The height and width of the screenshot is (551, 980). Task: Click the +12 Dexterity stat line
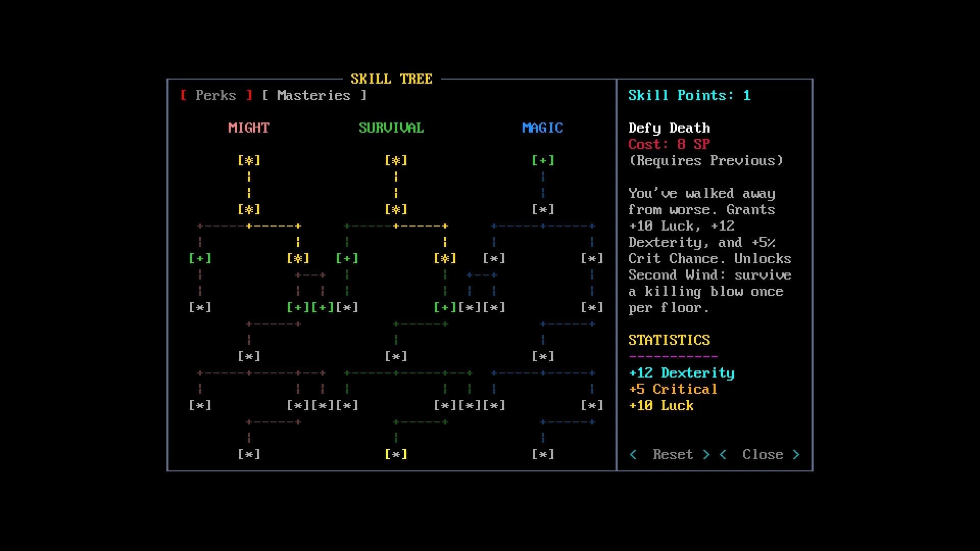681,373
